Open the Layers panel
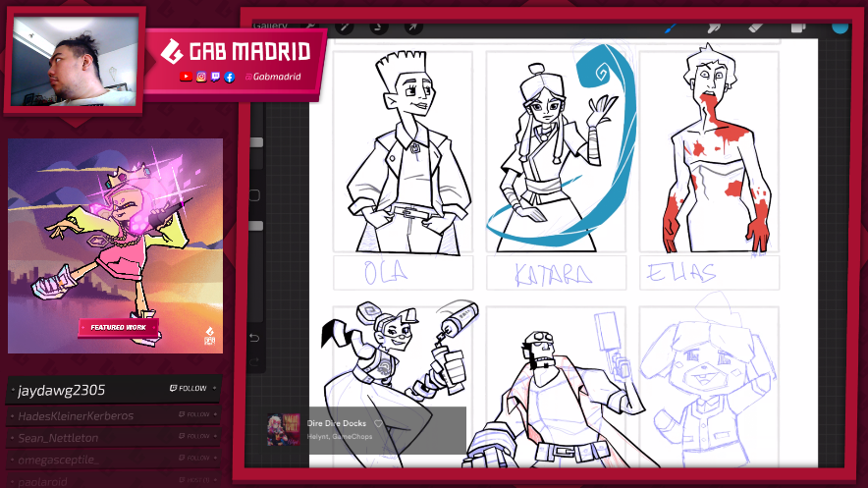 [x=798, y=27]
